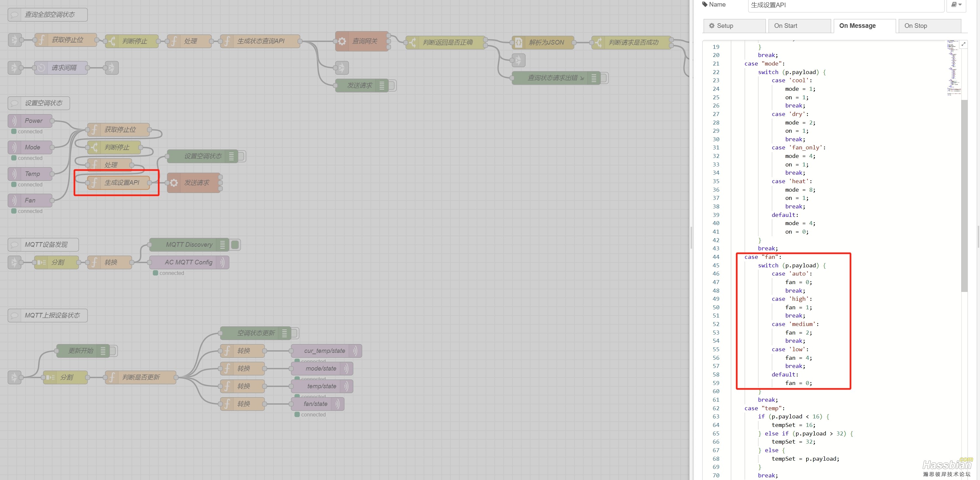The image size is (980, 480).
Task: Click the delay icon on the 请求间隔 node
Action: point(41,68)
